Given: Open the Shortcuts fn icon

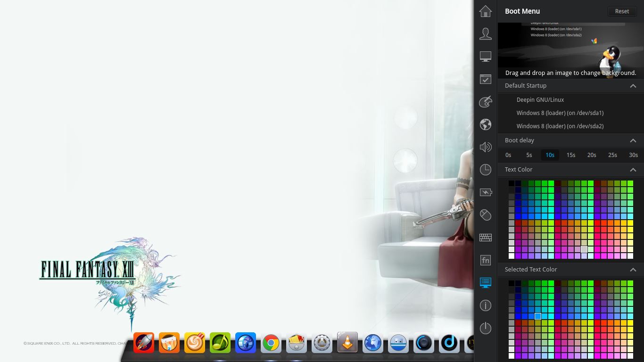Looking at the screenshot, I should (x=486, y=260).
